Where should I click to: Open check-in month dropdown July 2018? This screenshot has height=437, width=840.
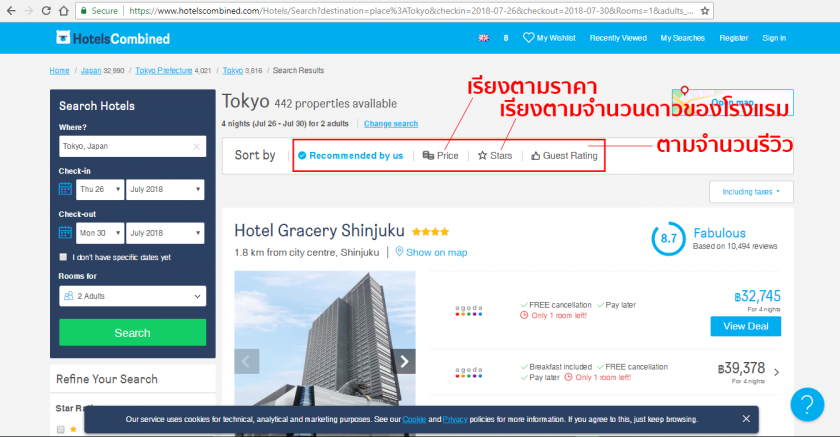(x=165, y=190)
